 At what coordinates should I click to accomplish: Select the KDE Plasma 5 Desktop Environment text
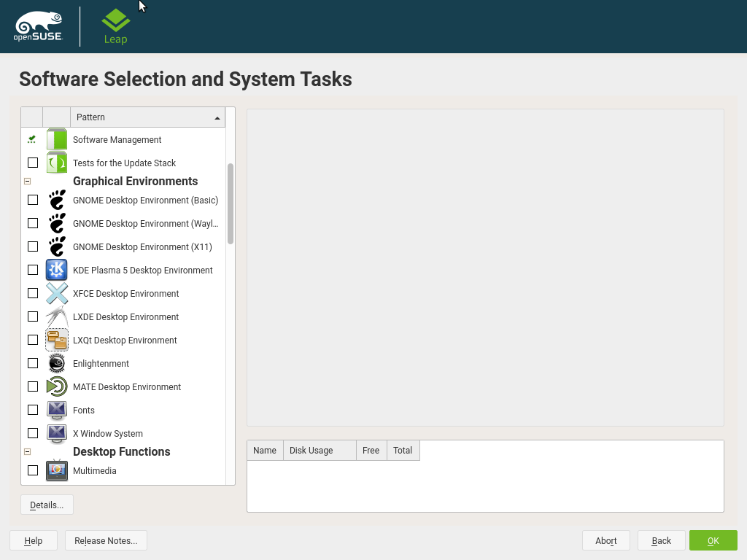(x=142, y=270)
